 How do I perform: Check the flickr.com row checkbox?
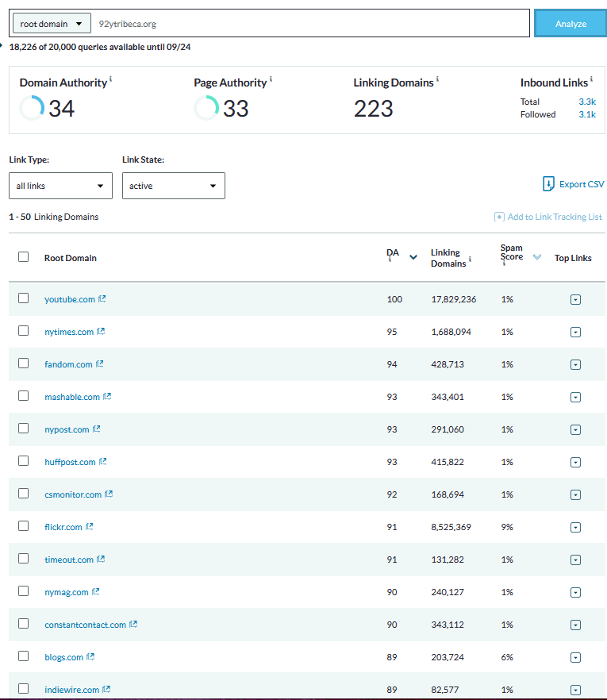[x=23, y=526]
